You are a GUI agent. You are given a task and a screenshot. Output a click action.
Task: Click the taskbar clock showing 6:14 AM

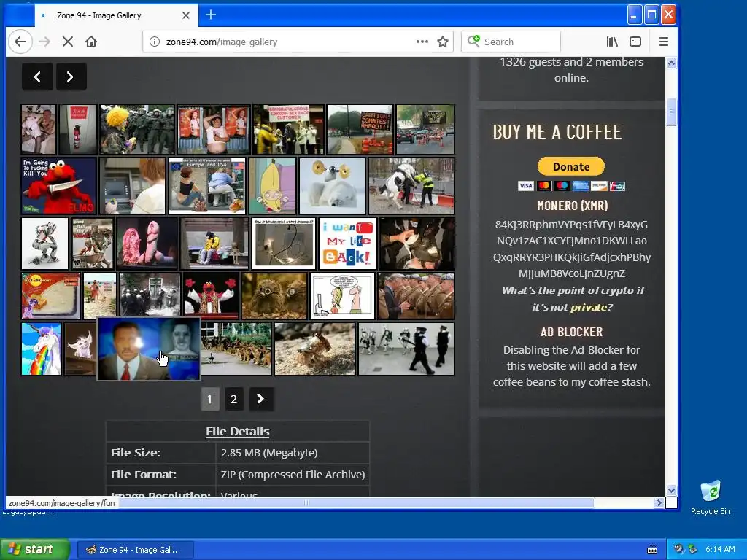tap(720, 550)
